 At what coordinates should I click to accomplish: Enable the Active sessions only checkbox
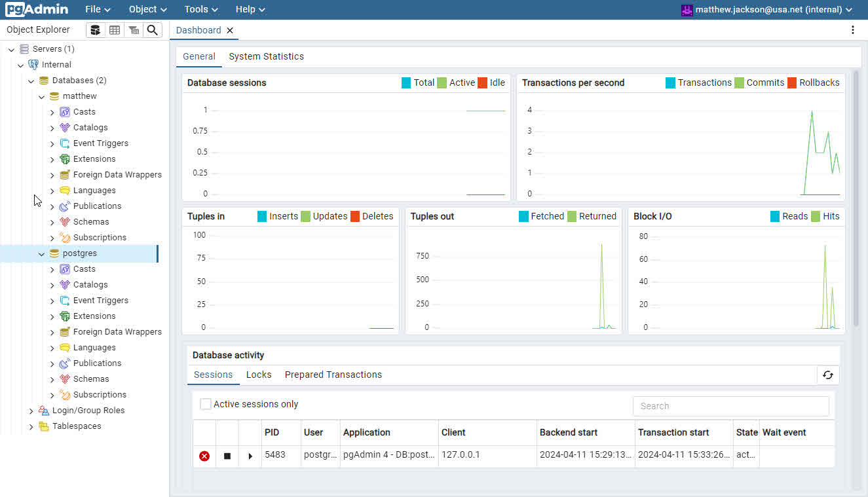tap(206, 404)
